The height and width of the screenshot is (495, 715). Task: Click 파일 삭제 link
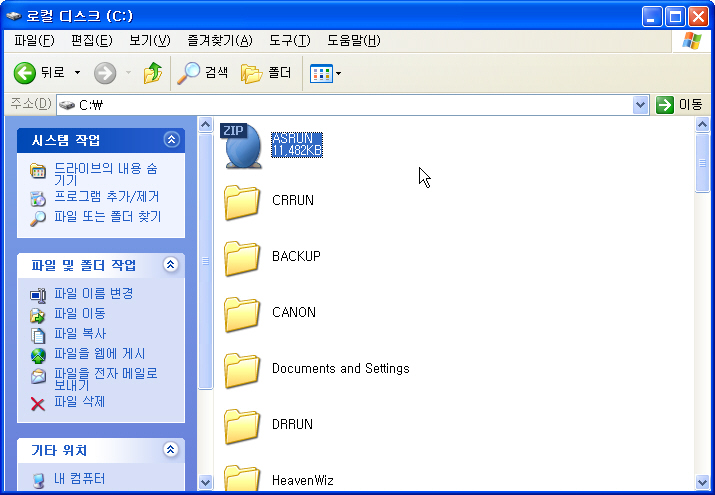click(x=79, y=401)
